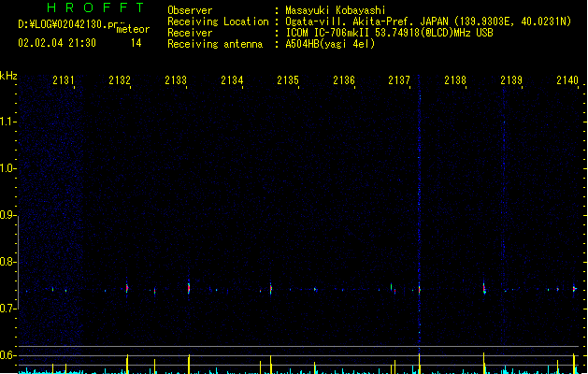Click the meteor count value 14

point(136,43)
